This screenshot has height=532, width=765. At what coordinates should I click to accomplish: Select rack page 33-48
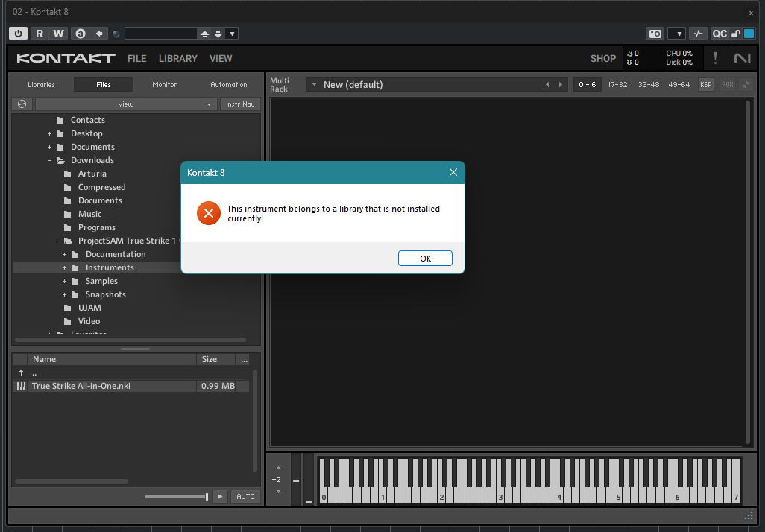[649, 85]
